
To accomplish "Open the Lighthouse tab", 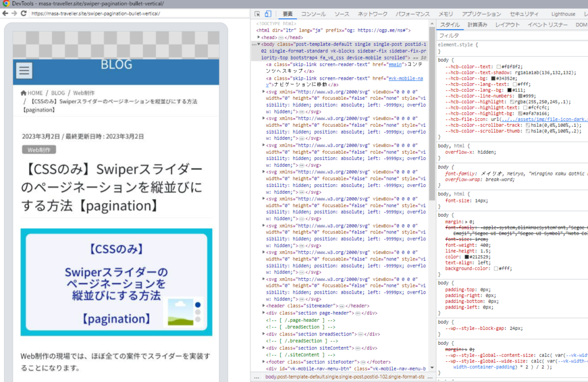I will tap(563, 14).
